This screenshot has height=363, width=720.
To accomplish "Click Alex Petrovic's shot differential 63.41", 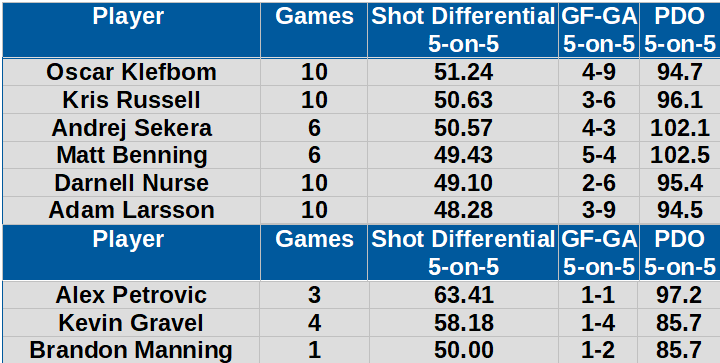I will coord(463,295).
